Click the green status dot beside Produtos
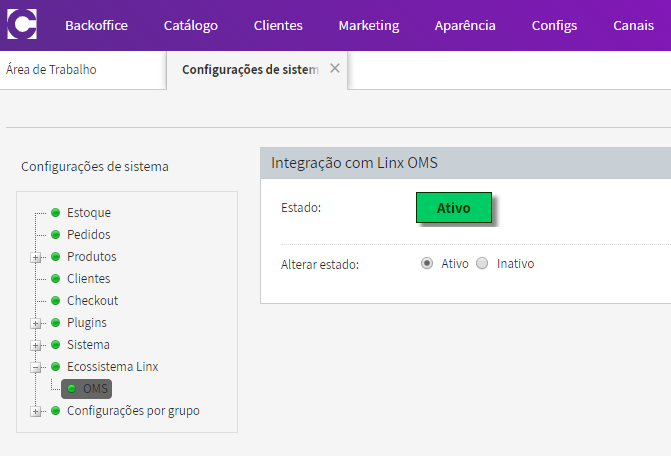The width and height of the screenshot is (671, 456). 55,256
